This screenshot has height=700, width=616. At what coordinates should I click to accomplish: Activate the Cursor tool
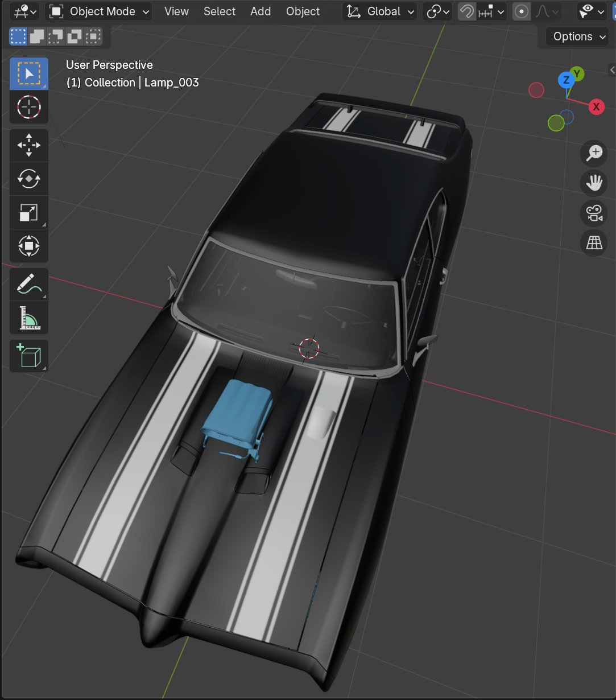coord(28,106)
